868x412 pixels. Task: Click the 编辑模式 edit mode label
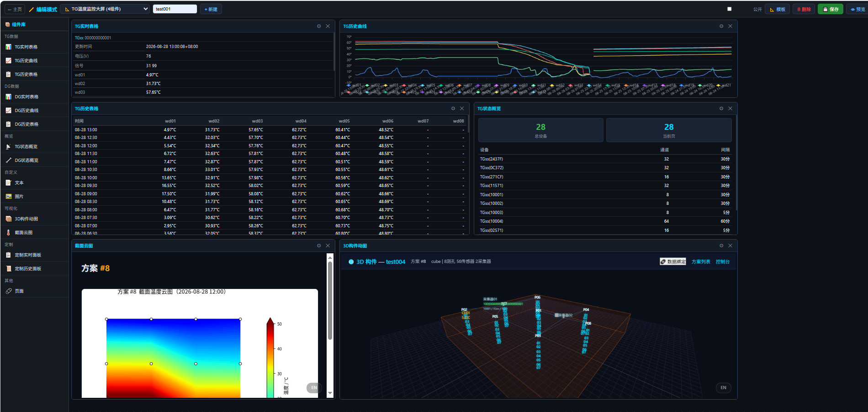pos(43,10)
